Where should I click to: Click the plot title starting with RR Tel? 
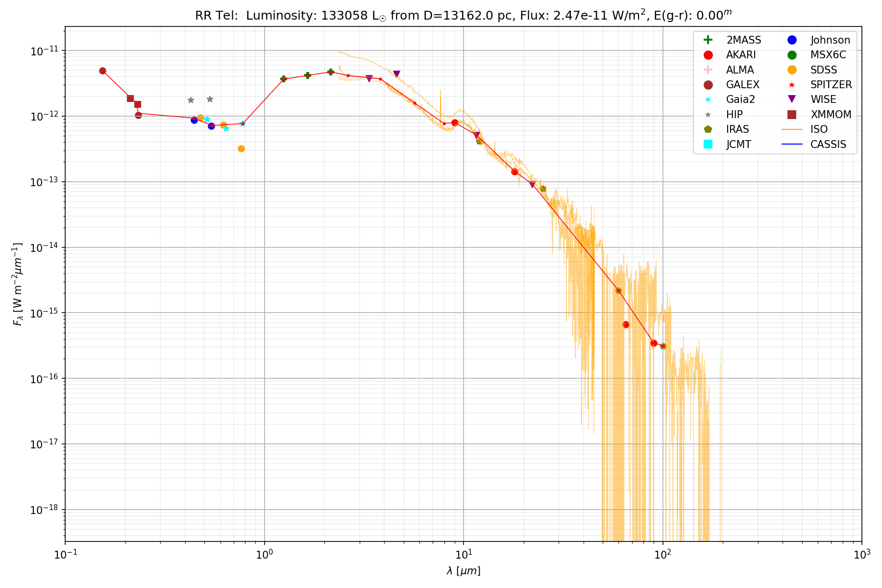tap(463, 16)
